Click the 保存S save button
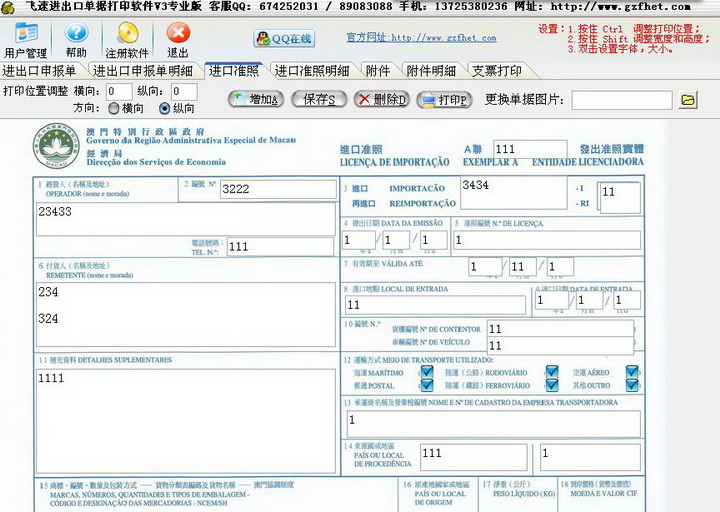This screenshot has width=720, height=512. click(319, 99)
